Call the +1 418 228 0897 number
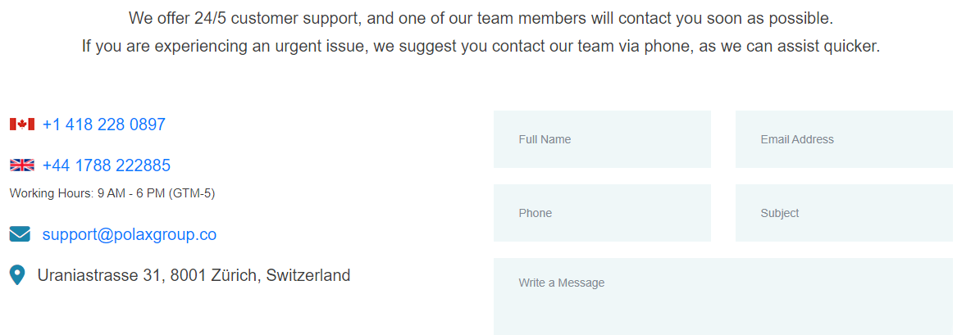 click(x=104, y=124)
